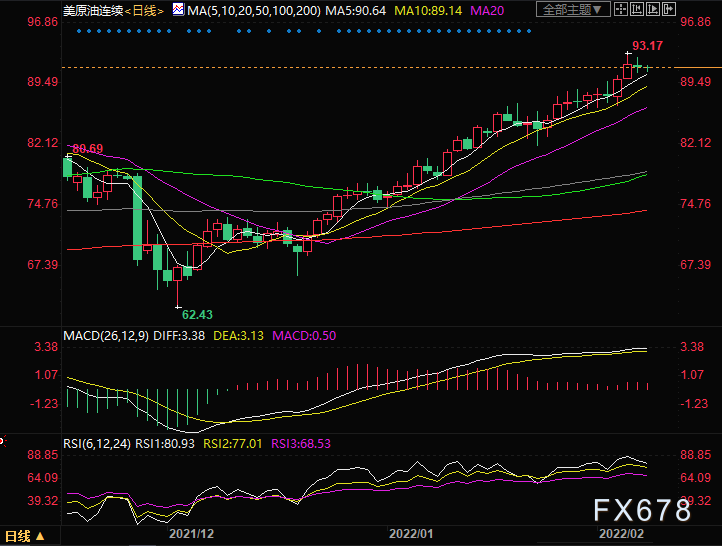Click the MACD(26,12,9) indicator label

click(106, 336)
